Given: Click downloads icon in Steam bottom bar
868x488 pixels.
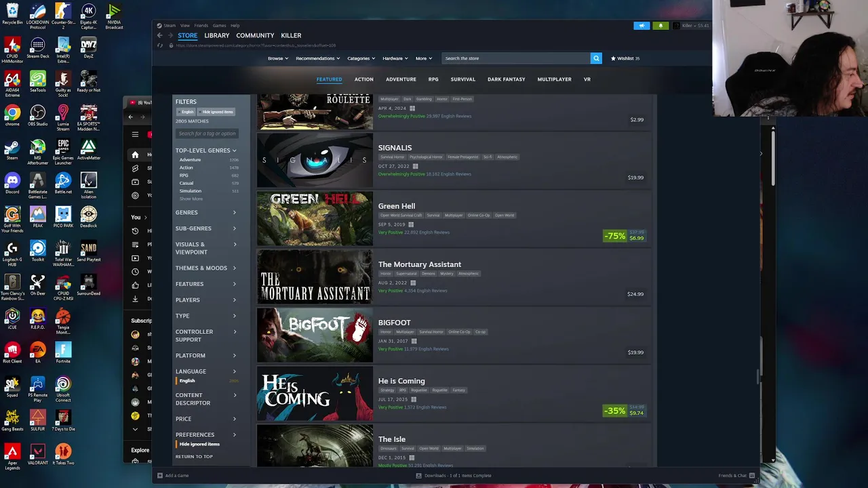Looking at the screenshot, I should point(418,476).
